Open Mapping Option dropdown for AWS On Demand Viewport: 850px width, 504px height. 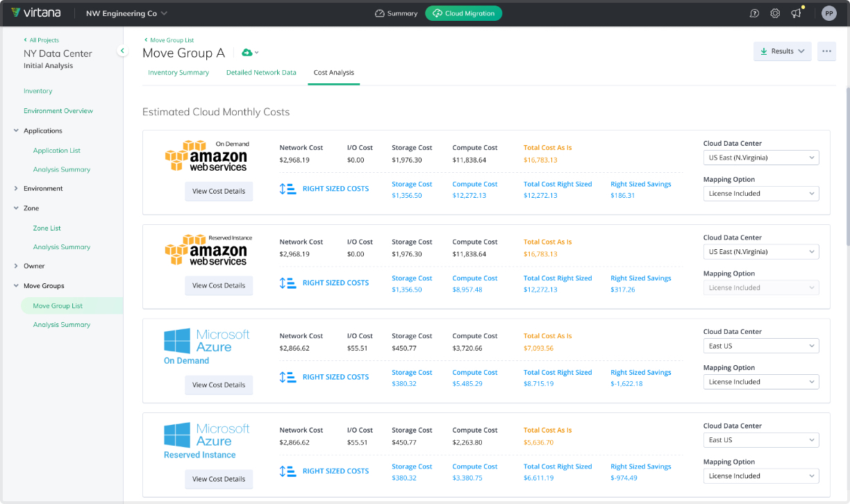(761, 194)
